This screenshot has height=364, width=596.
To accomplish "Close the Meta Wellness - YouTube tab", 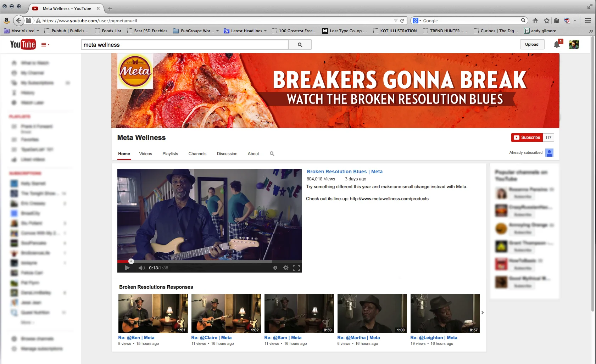I will click(x=98, y=9).
